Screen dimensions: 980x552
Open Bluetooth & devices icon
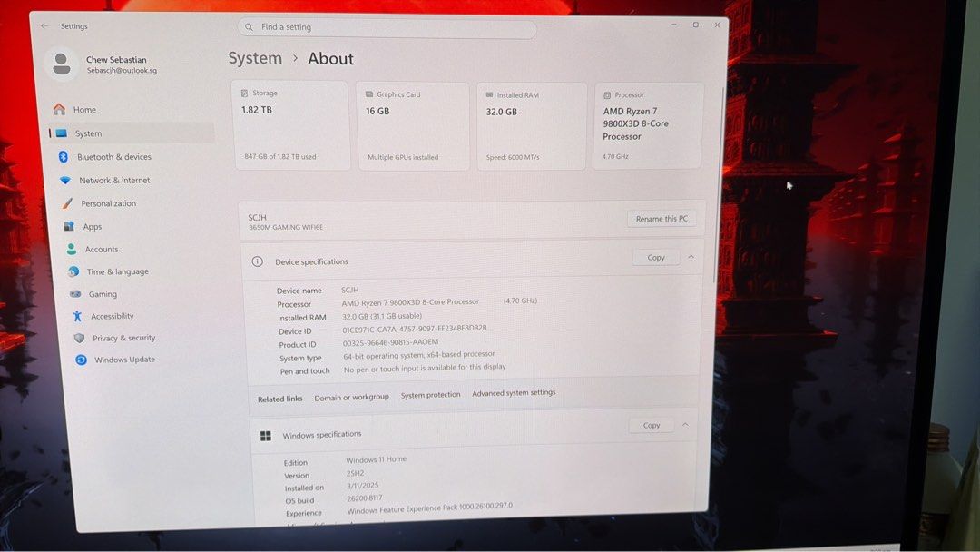click(x=64, y=156)
